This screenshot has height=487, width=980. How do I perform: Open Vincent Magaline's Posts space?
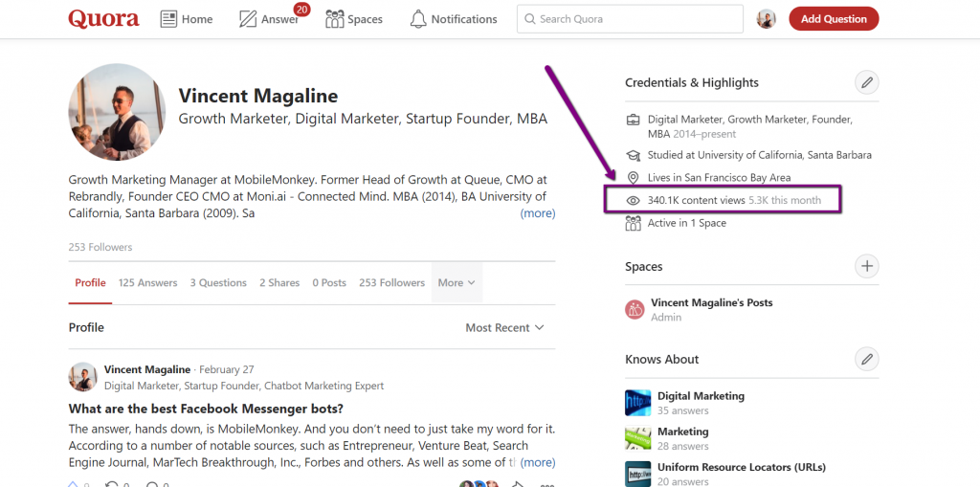[712, 302]
